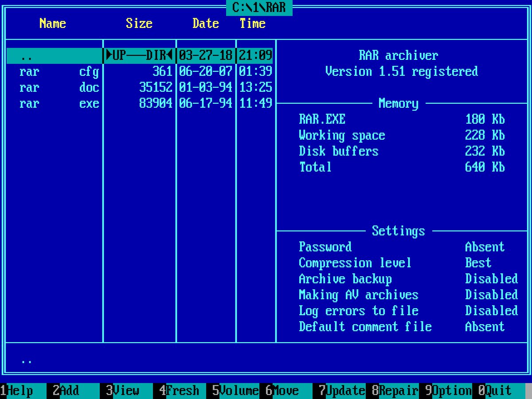This screenshot has width=532, height=399.
Task: Click the time 13:25
Action: [256, 87]
